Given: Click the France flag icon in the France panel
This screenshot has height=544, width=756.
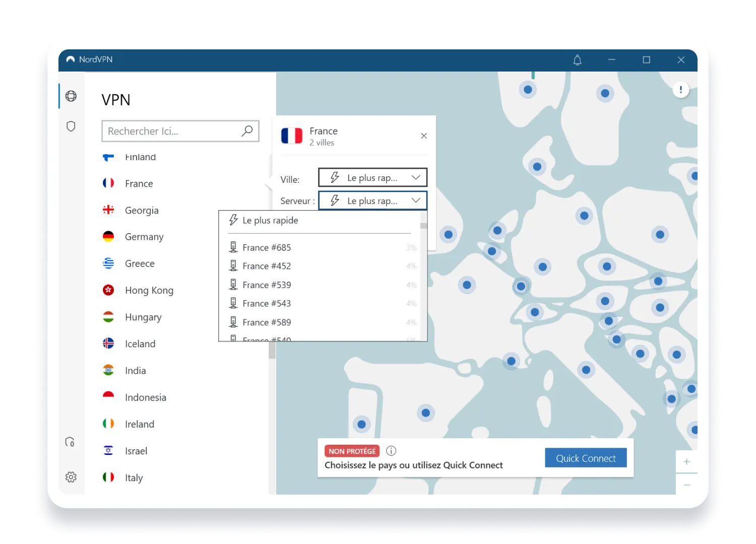Looking at the screenshot, I should 291,135.
